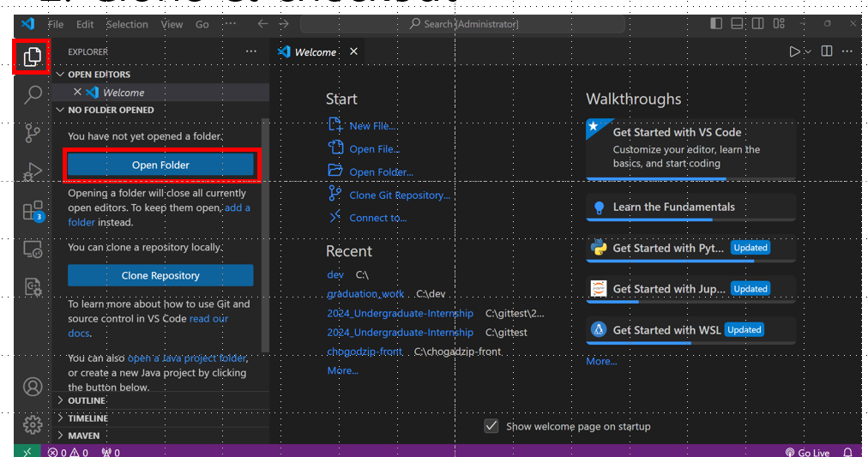Open the Source Control view icon

[x=33, y=134]
